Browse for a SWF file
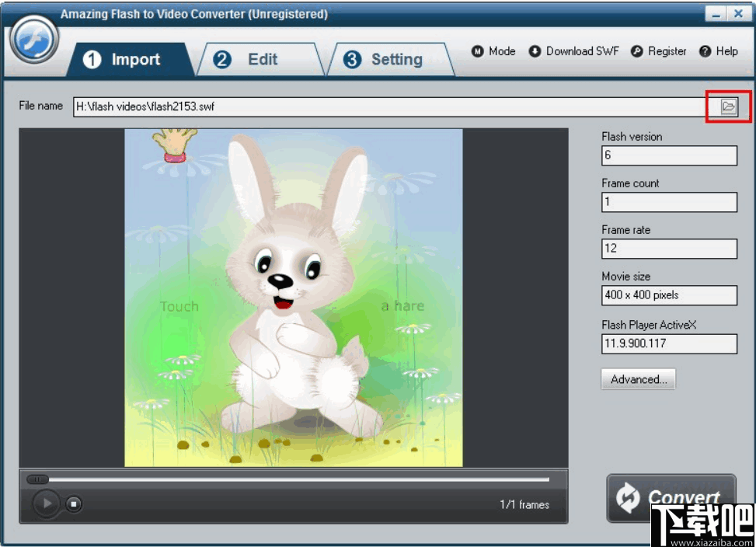 tap(727, 106)
